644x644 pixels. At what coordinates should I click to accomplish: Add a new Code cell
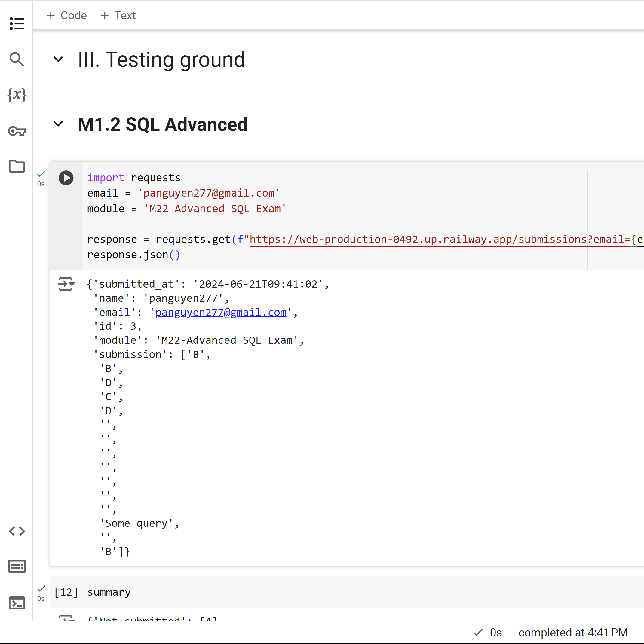pyautogui.click(x=67, y=15)
